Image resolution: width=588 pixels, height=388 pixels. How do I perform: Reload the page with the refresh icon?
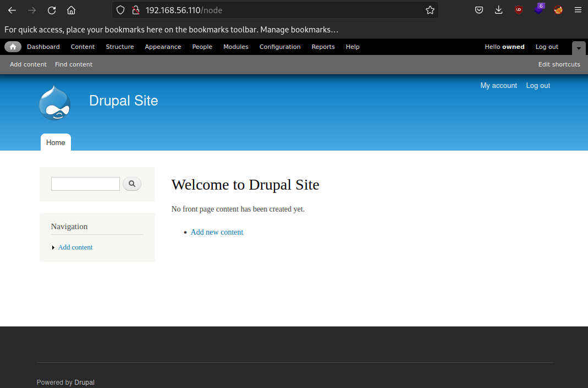point(52,10)
